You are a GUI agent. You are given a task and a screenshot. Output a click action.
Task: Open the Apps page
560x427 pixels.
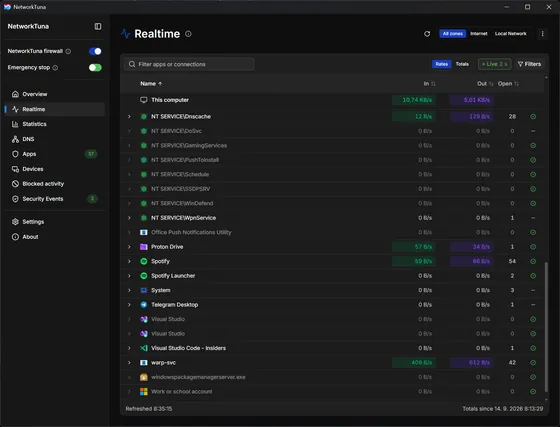point(55,154)
